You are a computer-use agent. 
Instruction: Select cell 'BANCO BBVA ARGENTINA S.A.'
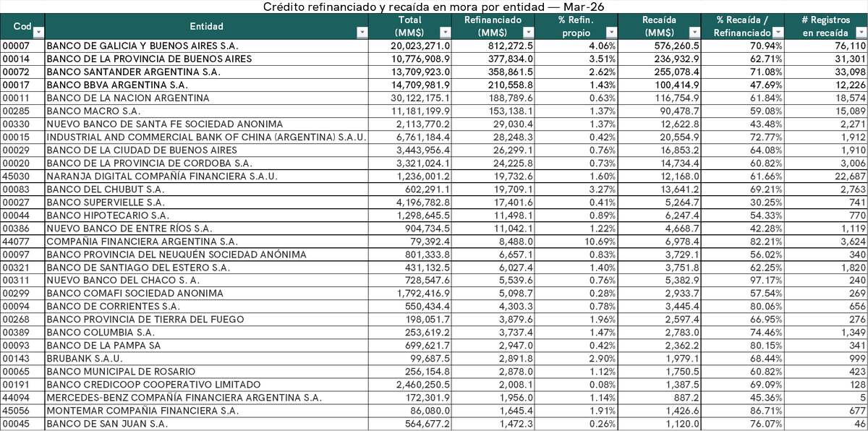[207, 85]
